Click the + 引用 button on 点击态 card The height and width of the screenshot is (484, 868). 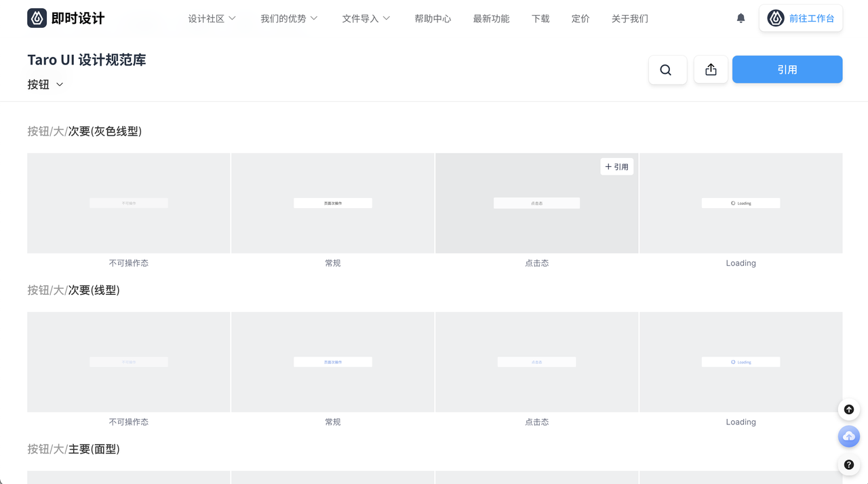616,167
